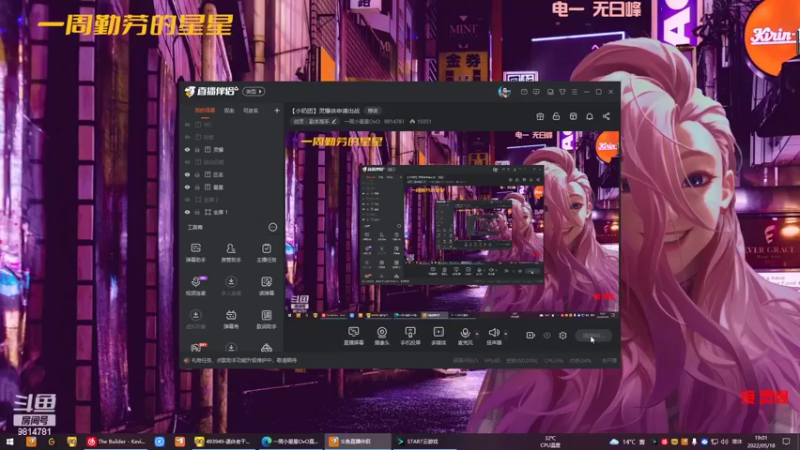Screen dimensions: 800x450
Task: Toggle the lock on the 全屏 1 layer
Action: click(197, 212)
